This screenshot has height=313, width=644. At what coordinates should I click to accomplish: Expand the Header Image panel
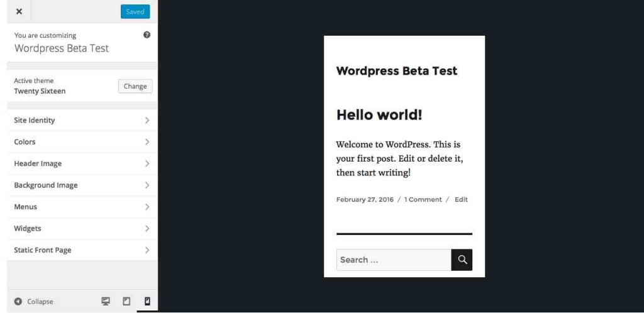pos(82,163)
